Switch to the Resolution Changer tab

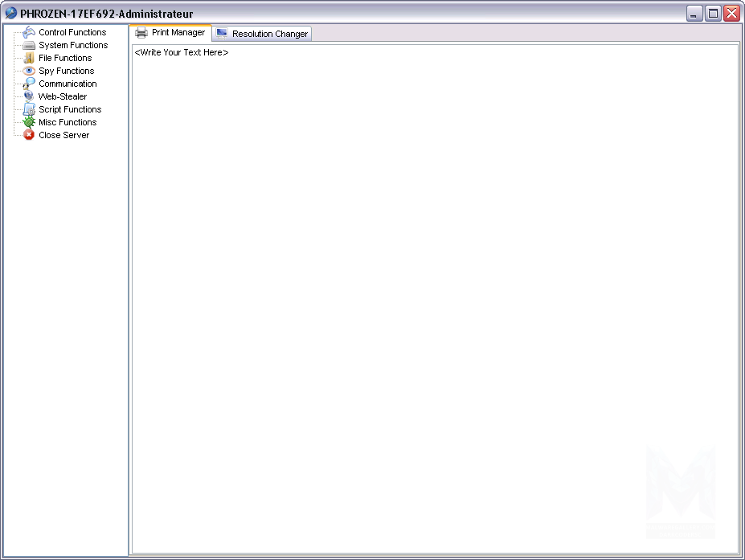click(x=270, y=34)
